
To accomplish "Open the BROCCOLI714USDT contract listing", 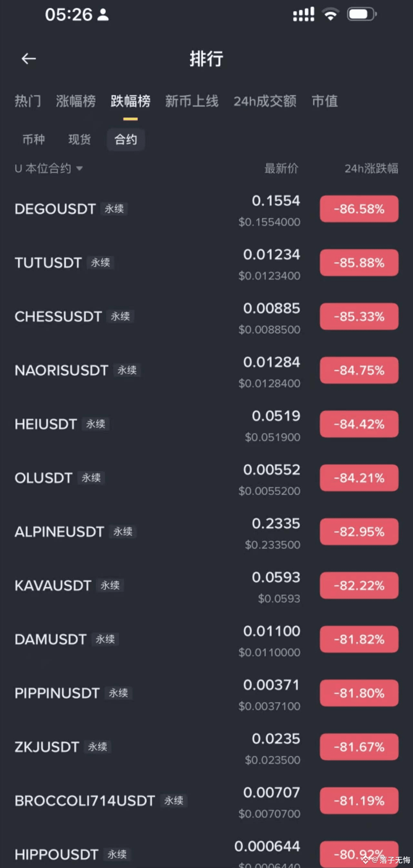I will pos(85,801).
